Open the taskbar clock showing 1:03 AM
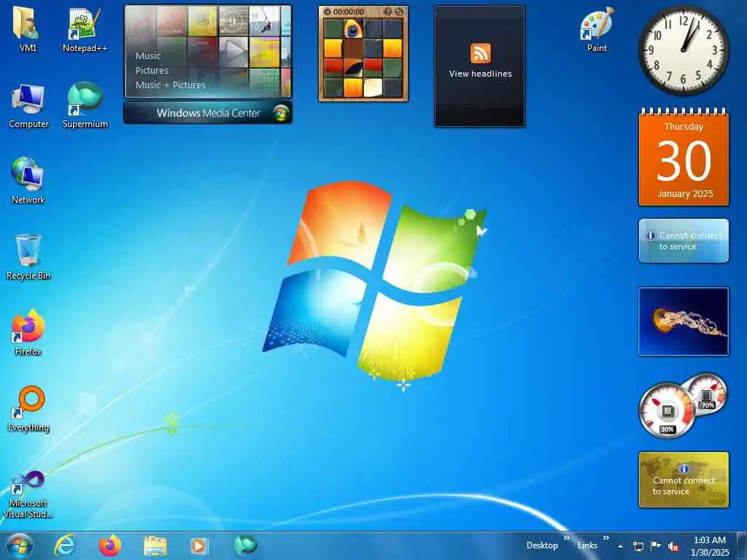The width and height of the screenshot is (747, 560). (x=710, y=546)
